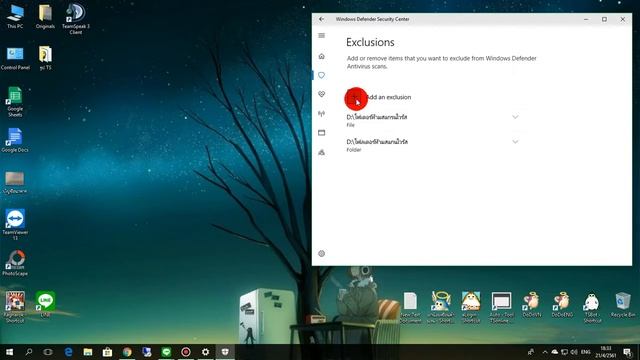Screen dimensions: 640x360
Task: Open OneDrive cloud icon in tray
Action: (555, 352)
